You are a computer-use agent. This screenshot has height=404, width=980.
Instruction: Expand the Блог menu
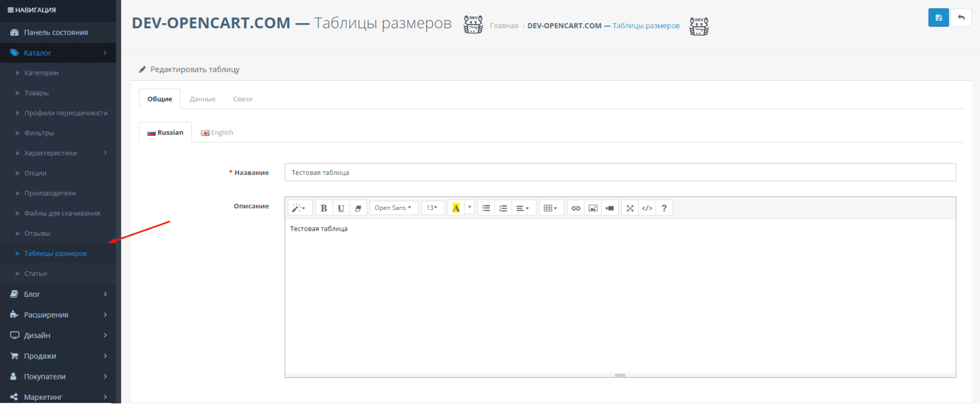[58, 294]
